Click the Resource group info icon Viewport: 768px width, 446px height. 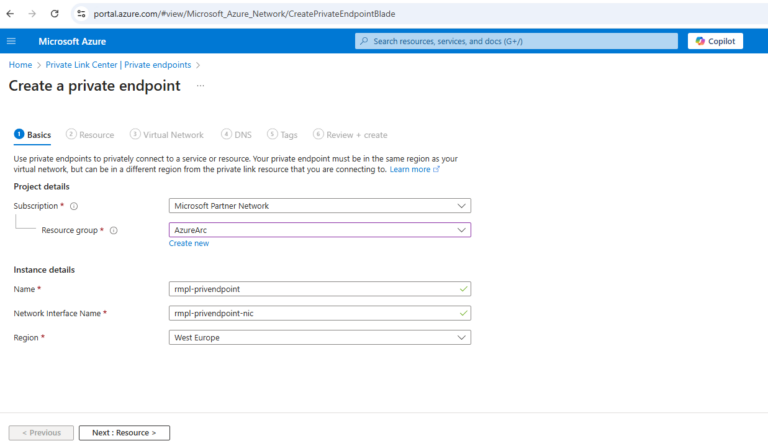[x=114, y=230]
